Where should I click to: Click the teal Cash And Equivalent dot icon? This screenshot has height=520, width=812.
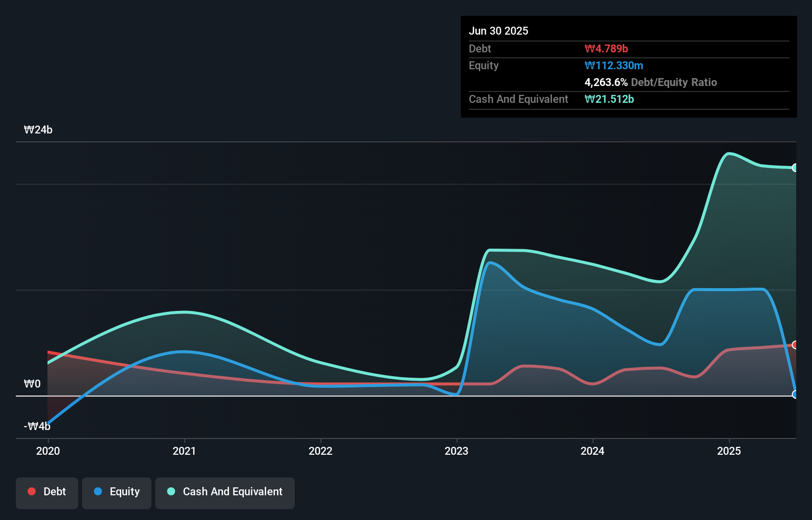click(171, 491)
